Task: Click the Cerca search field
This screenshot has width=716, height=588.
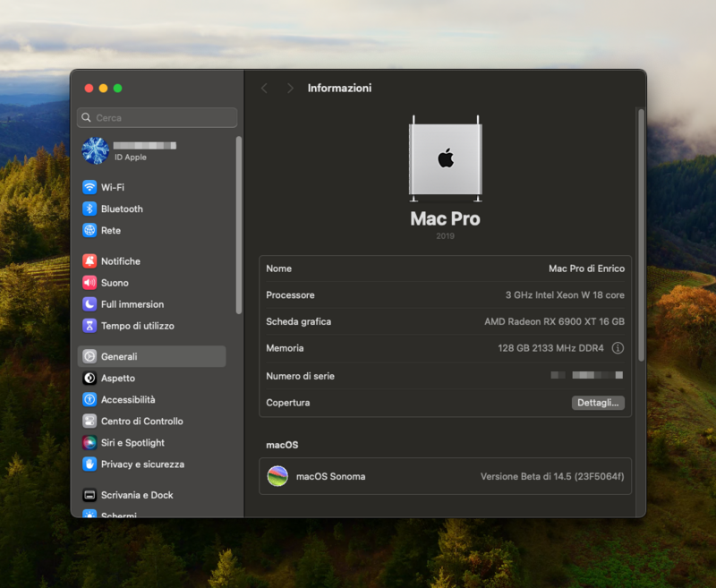Action: tap(158, 117)
